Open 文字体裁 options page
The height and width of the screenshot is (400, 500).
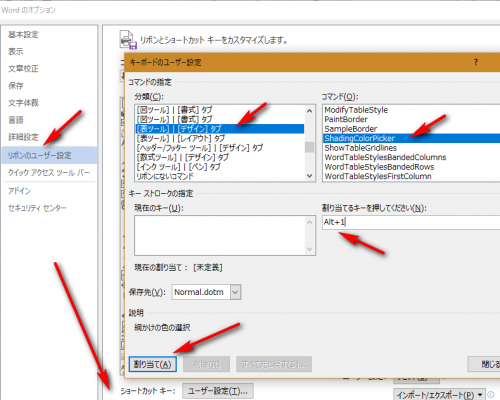point(23,103)
